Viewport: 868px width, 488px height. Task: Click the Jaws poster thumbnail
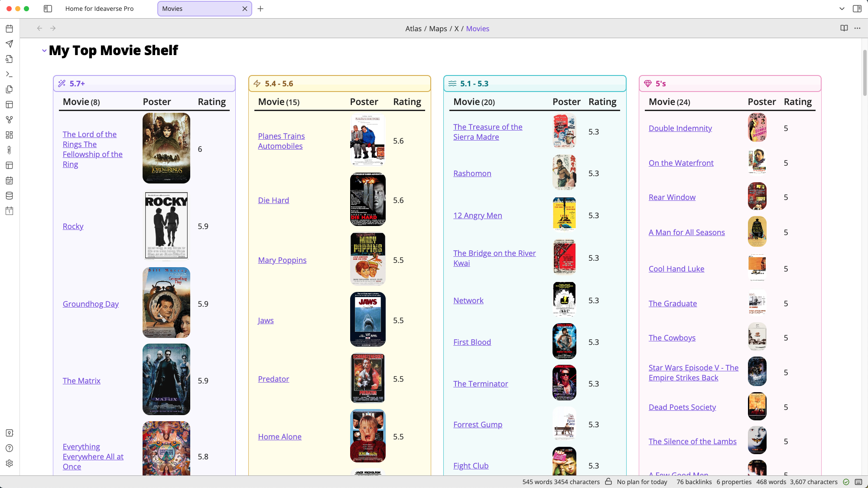[x=367, y=319]
